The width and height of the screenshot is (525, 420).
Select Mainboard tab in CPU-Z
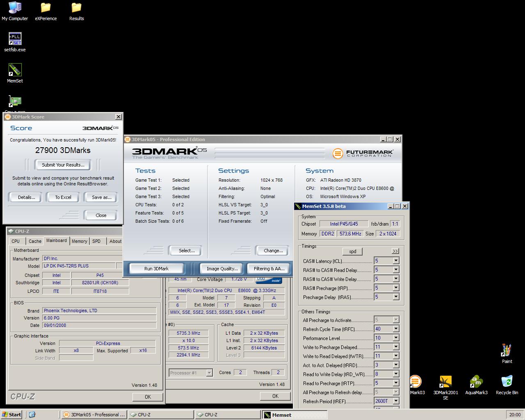pos(57,241)
